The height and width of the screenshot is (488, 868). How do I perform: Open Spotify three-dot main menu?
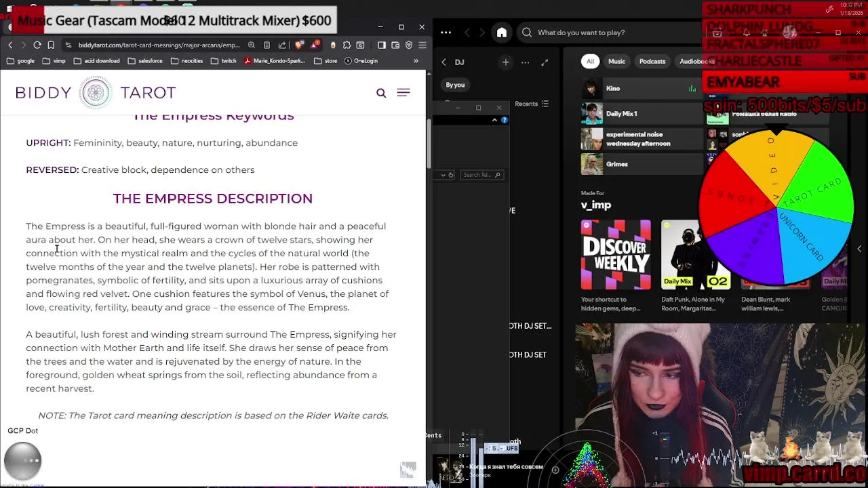446,33
